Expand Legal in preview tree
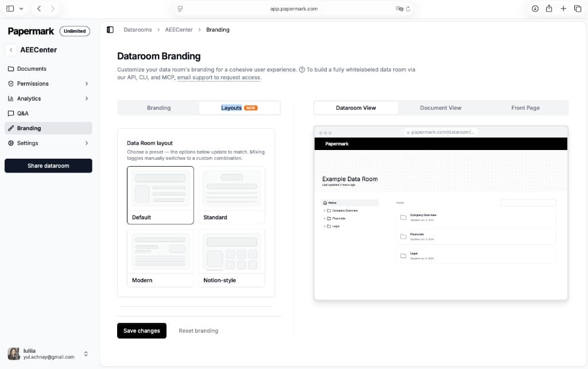This screenshot has width=588, height=369. 324,226
